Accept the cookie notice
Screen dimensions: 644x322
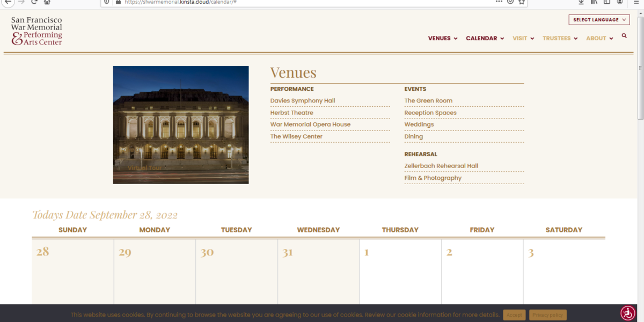(x=514, y=315)
